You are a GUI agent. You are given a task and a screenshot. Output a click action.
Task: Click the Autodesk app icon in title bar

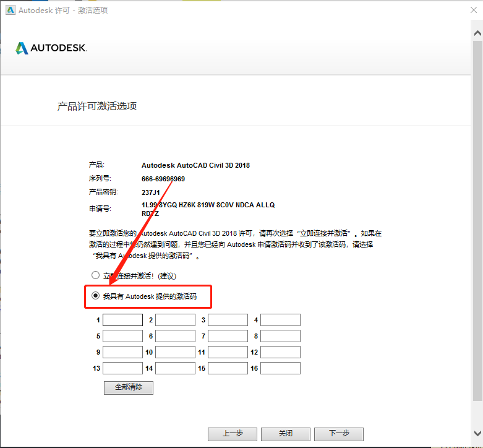[11, 10]
